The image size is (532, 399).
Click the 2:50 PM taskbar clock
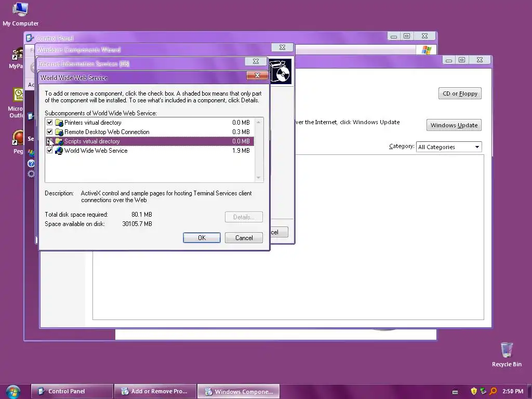(x=513, y=391)
